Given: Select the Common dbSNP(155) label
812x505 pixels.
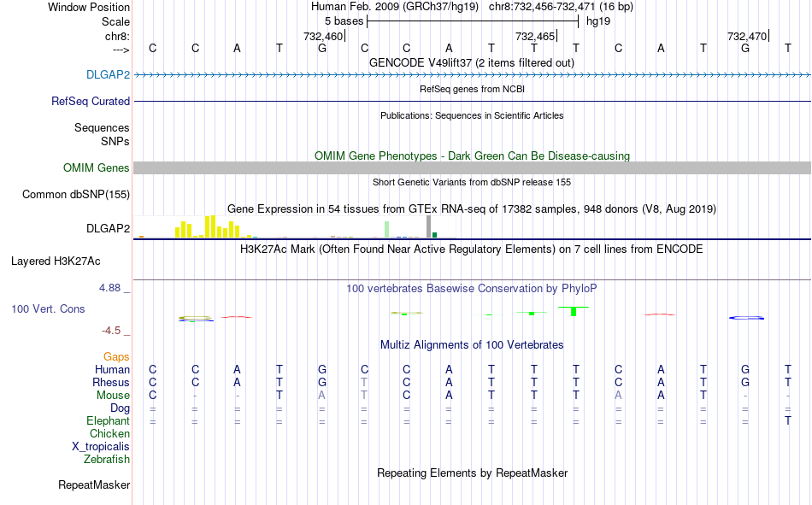Looking at the screenshot, I should tap(75, 194).
